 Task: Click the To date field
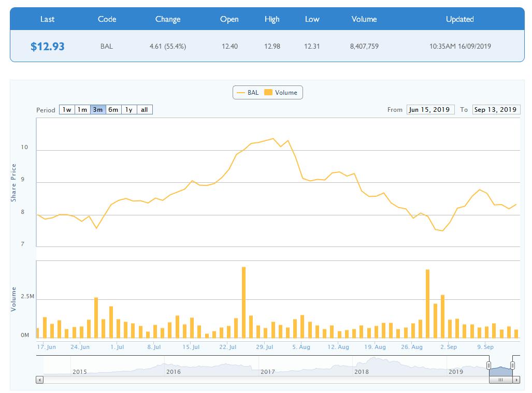click(x=496, y=110)
